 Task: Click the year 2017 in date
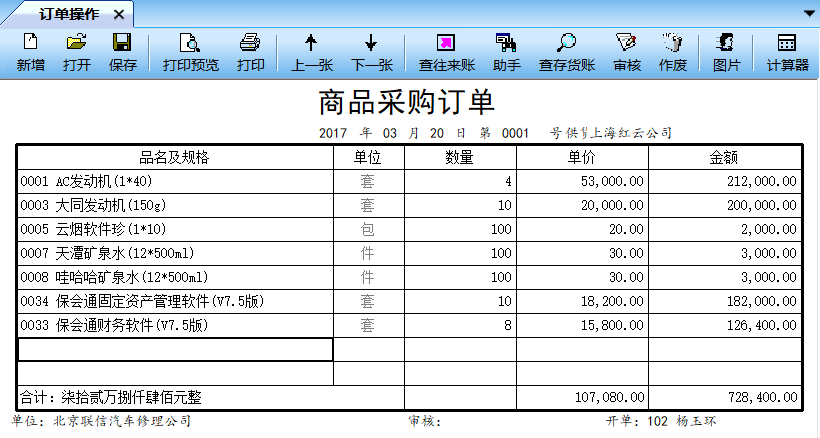pos(333,134)
